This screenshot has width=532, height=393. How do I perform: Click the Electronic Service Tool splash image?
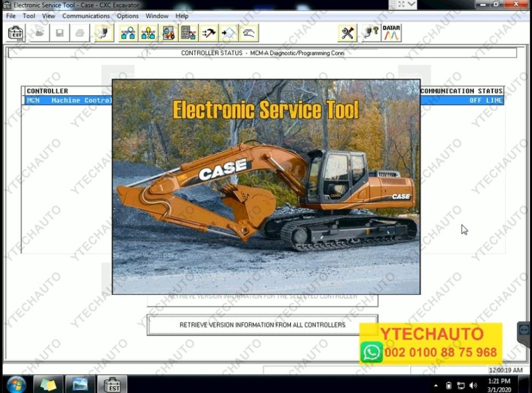(x=266, y=187)
